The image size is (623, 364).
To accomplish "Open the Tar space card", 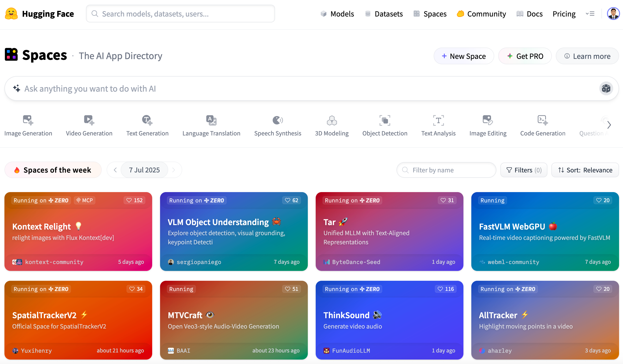I will click(x=389, y=232).
